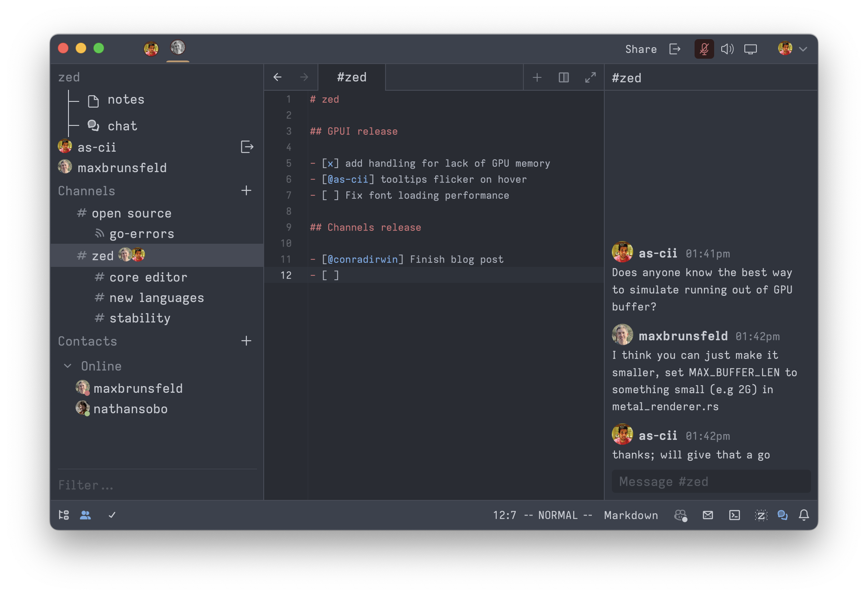
Task: Click the collaboration/contacts icon in status bar
Action: pos(86,515)
